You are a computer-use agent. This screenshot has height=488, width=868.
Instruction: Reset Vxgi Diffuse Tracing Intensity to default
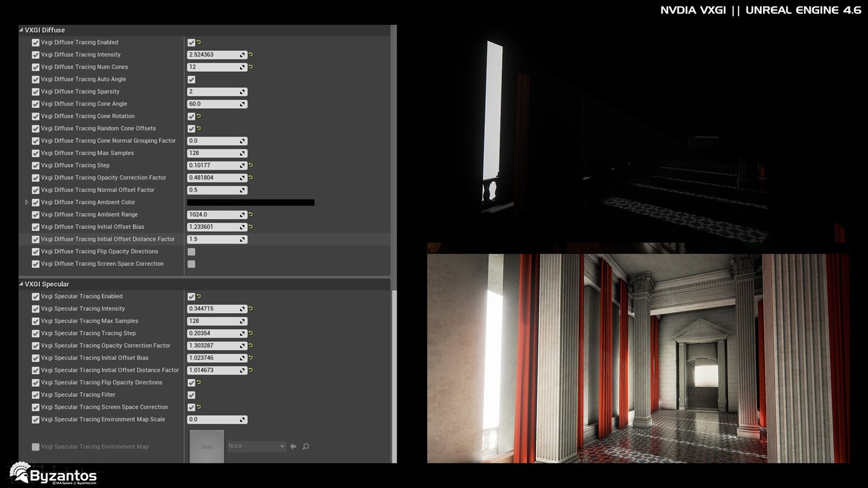coord(251,55)
